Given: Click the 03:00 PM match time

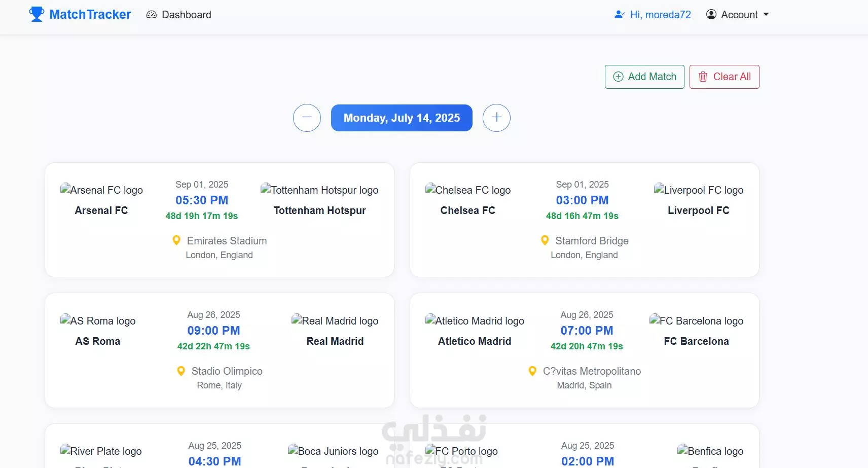Looking at the screenshot, I should pyautogui.click(x=582, y=200).
